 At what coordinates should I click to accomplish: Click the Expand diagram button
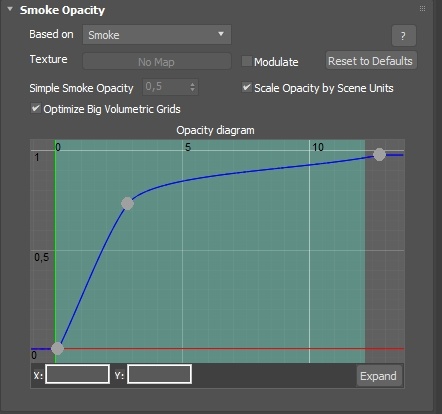379,376
